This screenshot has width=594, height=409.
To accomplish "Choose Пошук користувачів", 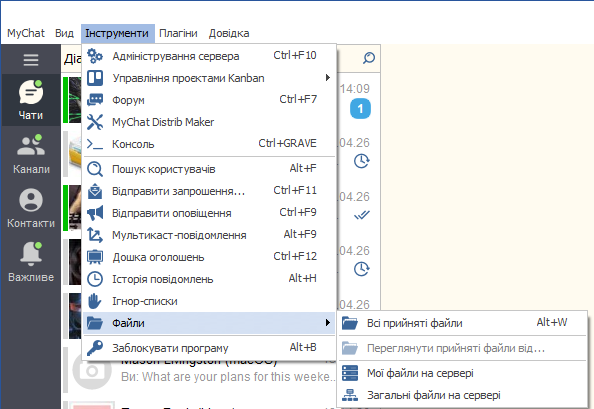I will 209,169.
